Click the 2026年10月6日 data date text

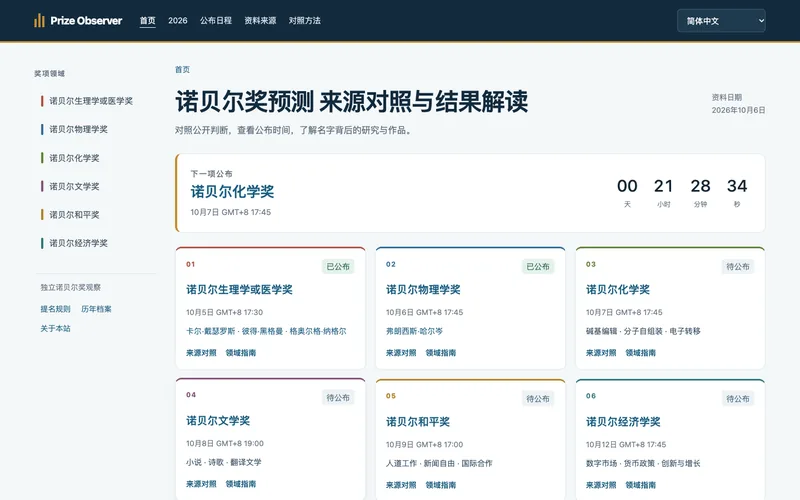tap(738, 110)
